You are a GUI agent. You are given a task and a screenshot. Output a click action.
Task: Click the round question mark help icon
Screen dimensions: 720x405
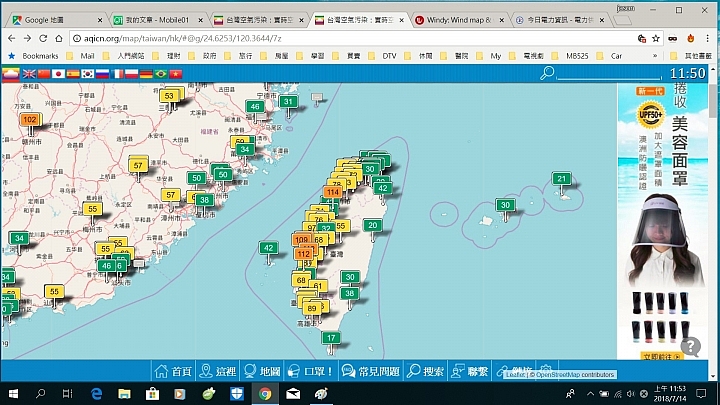(690, 346)
